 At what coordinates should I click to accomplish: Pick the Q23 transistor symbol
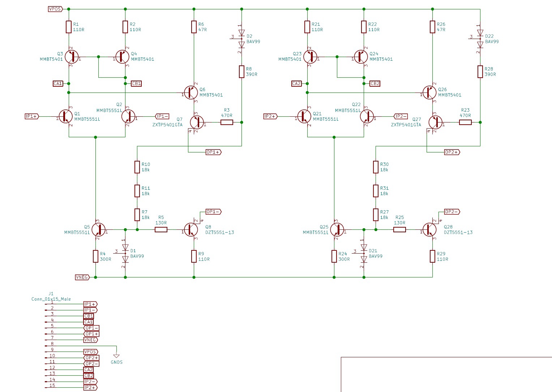pyautogui.click(x=311, y=57)
